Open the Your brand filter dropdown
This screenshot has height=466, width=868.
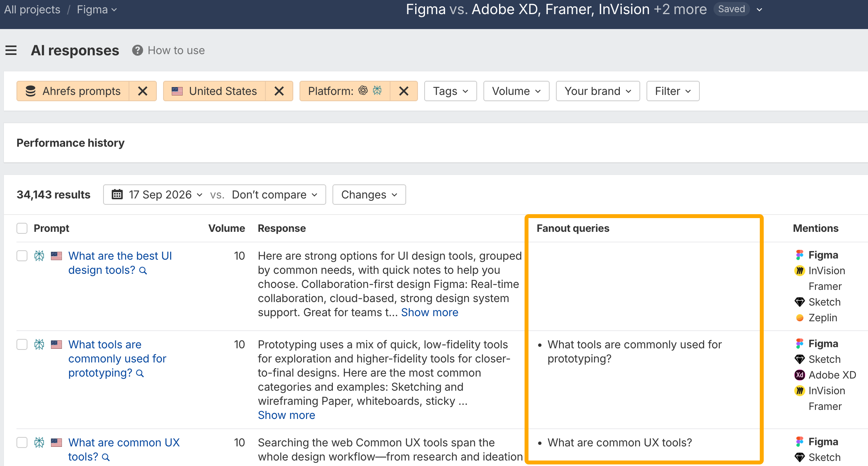click(598, 91)
